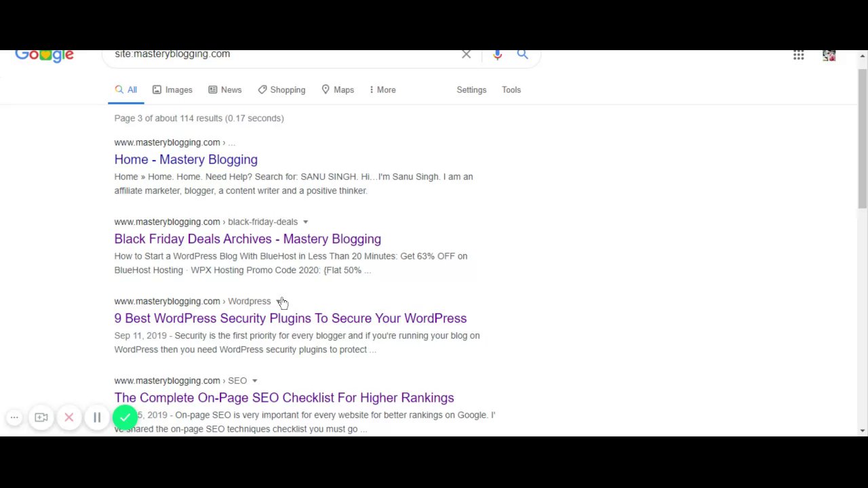Finish recording with green checkmark
The height and width of the screenshot is (488, 868).
pyautogui.click(x=125, y=418)
